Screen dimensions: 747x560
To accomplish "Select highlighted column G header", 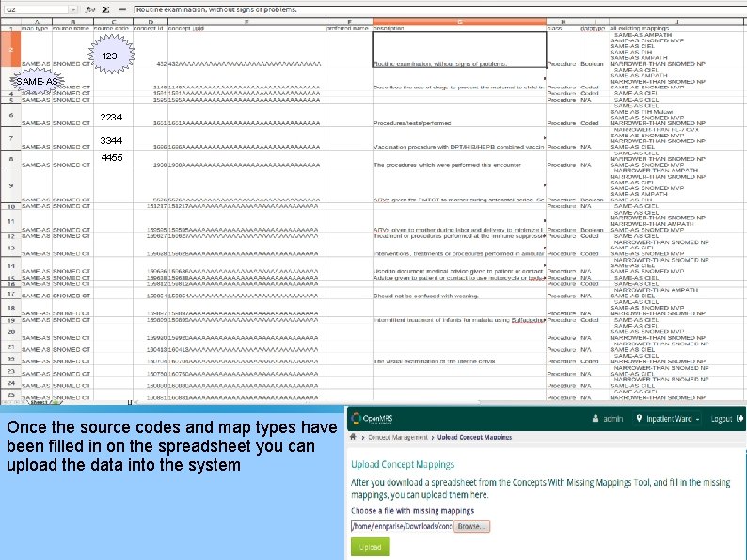I will (459, 22).
